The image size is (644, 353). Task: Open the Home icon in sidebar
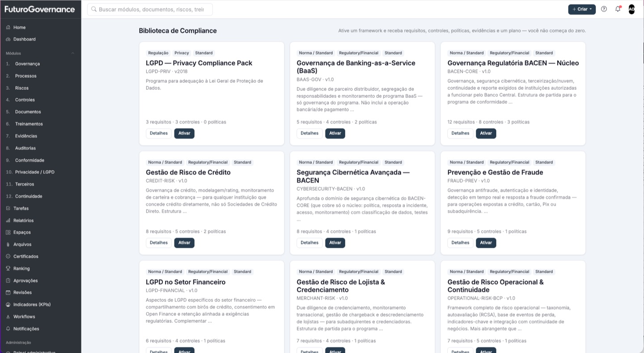pos(8,27)
